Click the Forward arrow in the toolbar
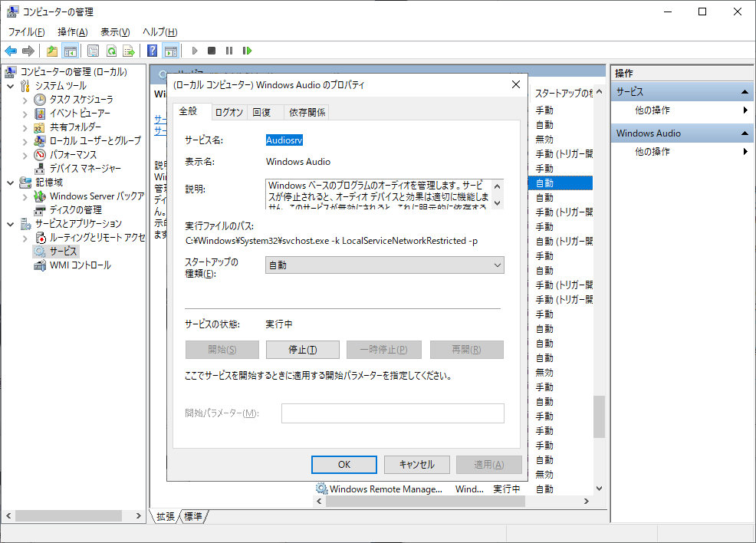756x543 pixels. click(x=28, y=51)
